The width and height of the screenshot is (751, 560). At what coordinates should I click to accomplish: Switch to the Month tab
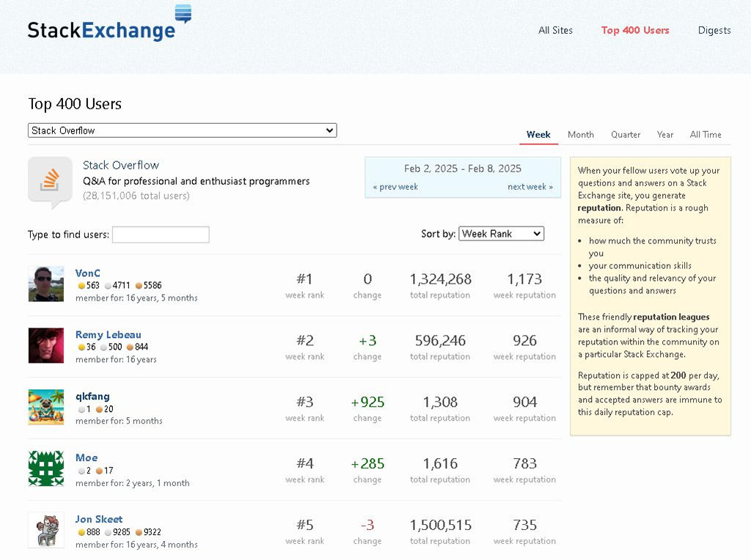point(581,134)
